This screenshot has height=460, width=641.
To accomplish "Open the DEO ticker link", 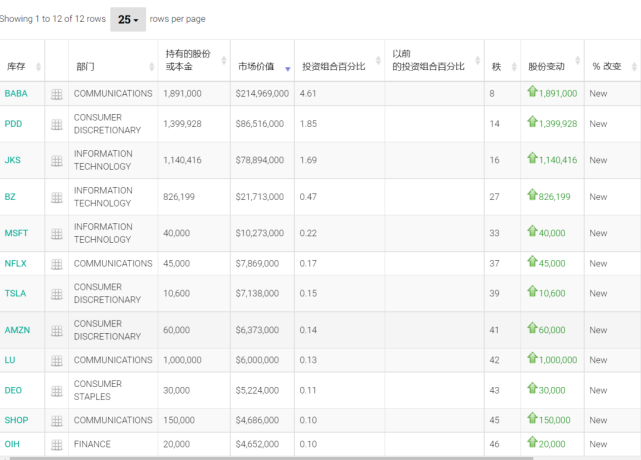I will 13,390.
